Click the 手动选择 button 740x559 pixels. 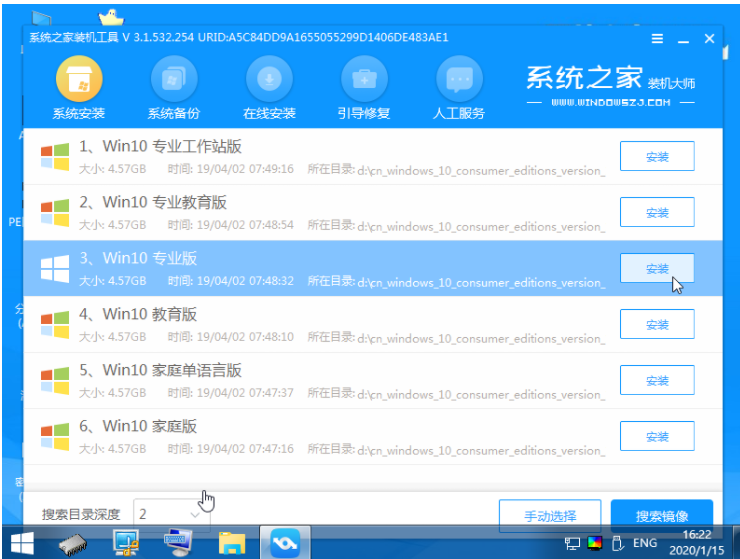[x=549, y=516]
